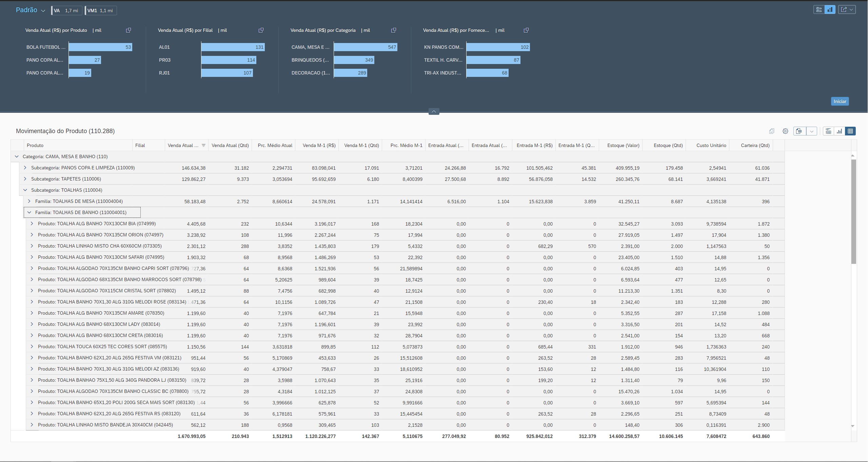Click the VM1 1,1 mi KPI tag
The height and width of the screenshot is (462, 868).
click(x=101, y=10)
